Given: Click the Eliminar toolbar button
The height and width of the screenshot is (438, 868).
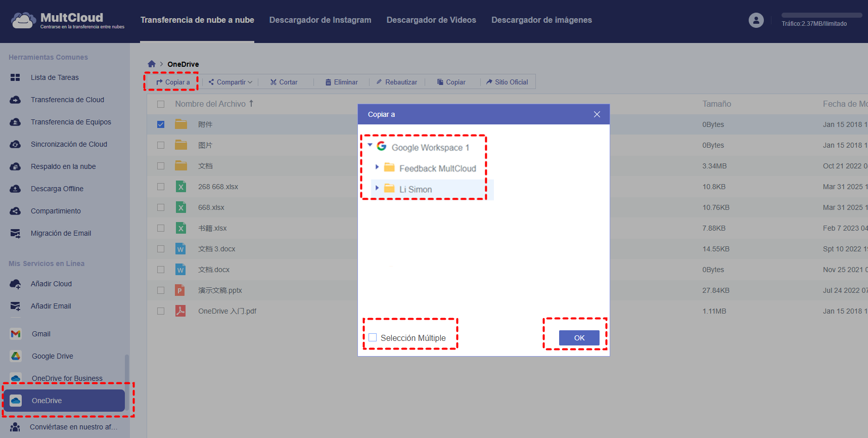Looking at the screenshot, I should [x=341, y=82].
